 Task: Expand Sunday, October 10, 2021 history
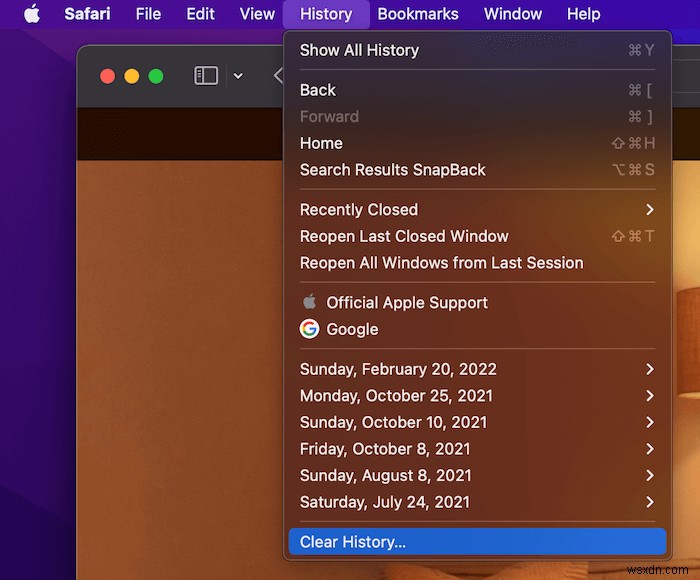(x=477, y=422)
